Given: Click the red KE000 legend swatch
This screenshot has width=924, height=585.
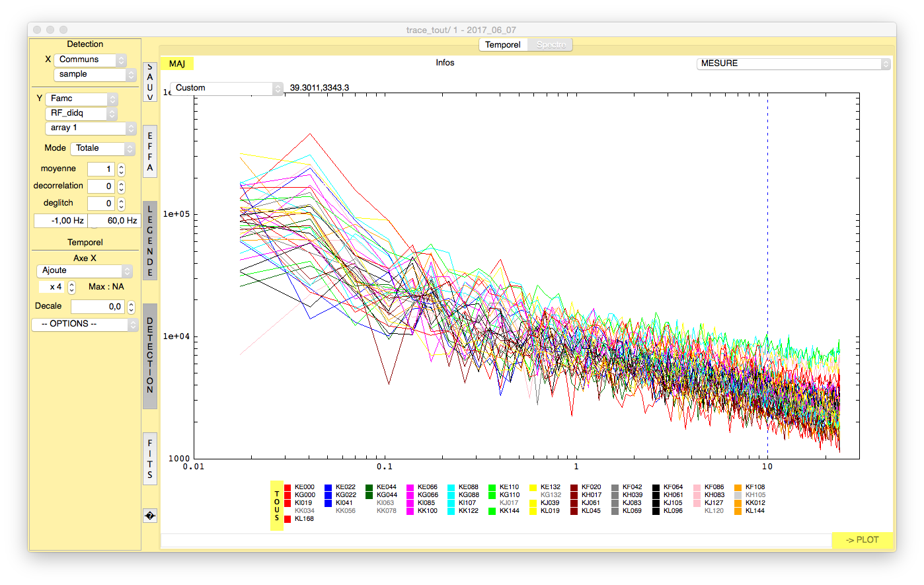Looking at the screenshot, I should [288, 487].
